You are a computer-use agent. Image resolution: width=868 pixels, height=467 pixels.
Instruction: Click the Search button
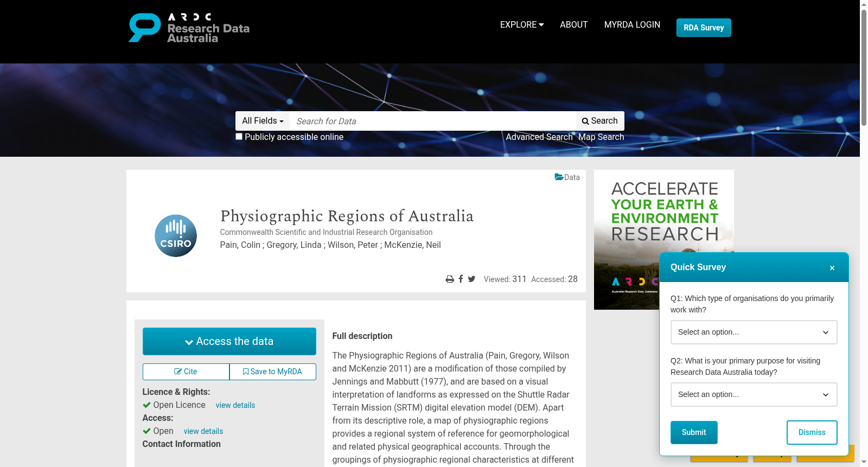[x=600, y=121]
